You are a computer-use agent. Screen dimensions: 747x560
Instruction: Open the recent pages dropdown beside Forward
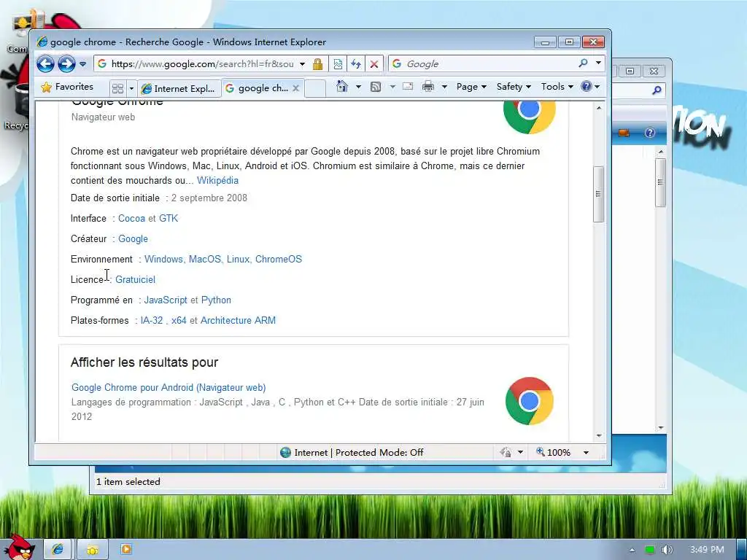pos(83,64)
